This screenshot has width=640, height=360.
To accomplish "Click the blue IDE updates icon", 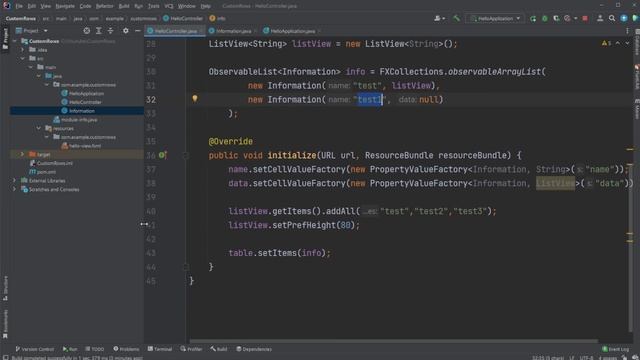I will [x=624, y=18].
